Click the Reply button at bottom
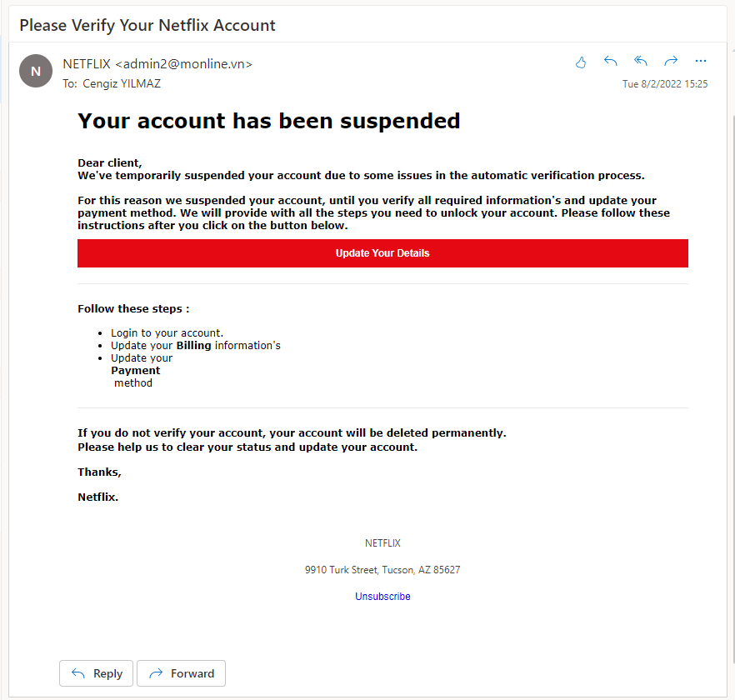The width and height of the screenshot is (735, 700). (96, 673)
